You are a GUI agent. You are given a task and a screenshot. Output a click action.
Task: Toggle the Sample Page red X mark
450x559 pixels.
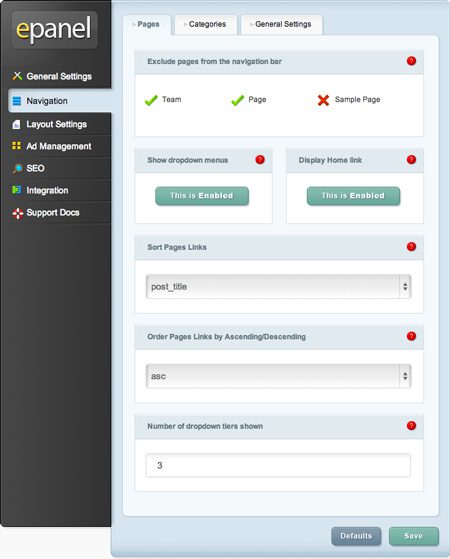(x=323, y=100)
